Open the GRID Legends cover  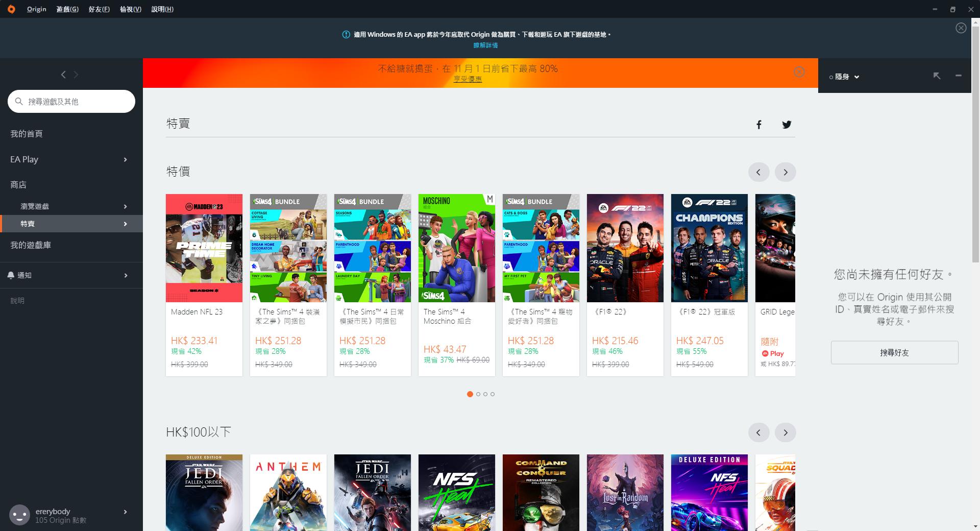775,248
